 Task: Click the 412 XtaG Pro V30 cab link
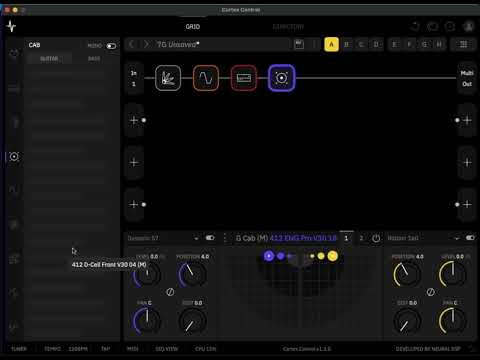[303, 238]
